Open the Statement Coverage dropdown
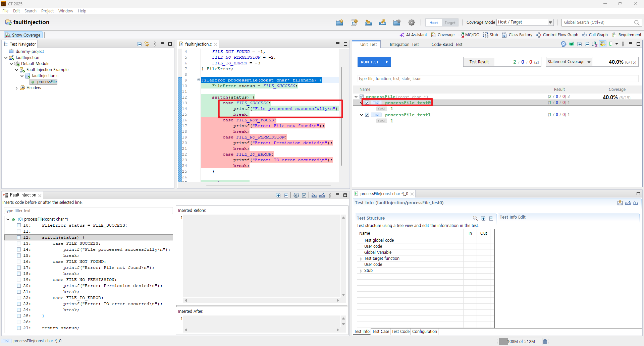This screenshot has width=644, height=346. [x=569, y=62]
